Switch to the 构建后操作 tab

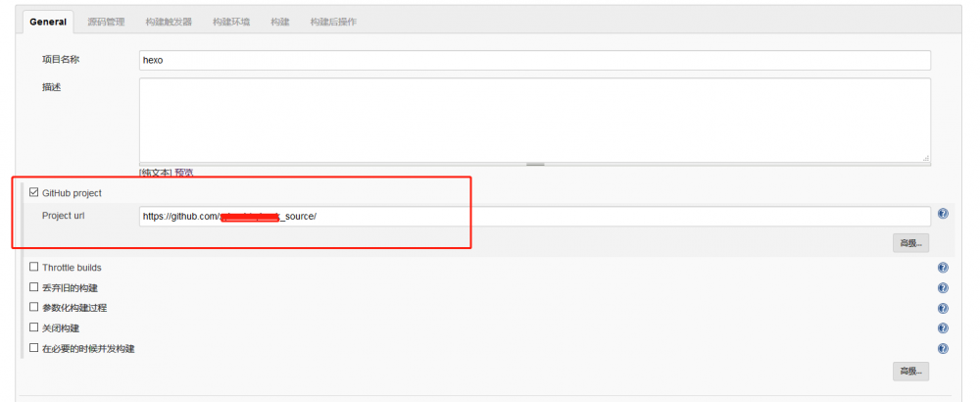333,22
